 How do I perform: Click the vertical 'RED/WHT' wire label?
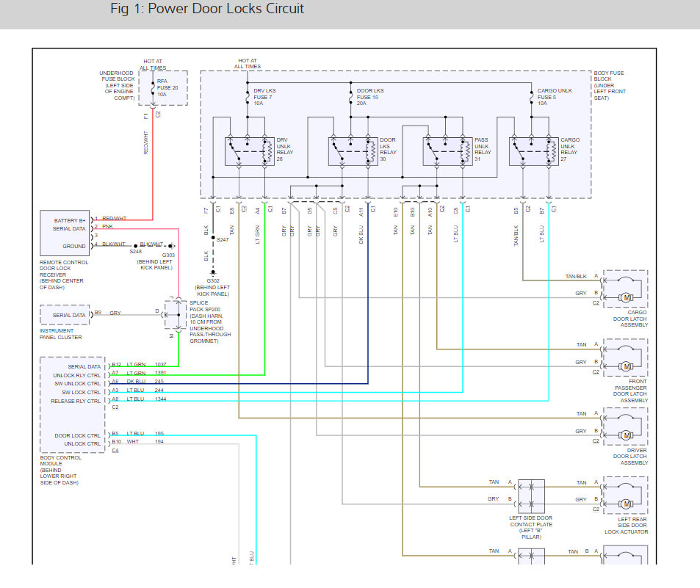[x=145, y=142]
